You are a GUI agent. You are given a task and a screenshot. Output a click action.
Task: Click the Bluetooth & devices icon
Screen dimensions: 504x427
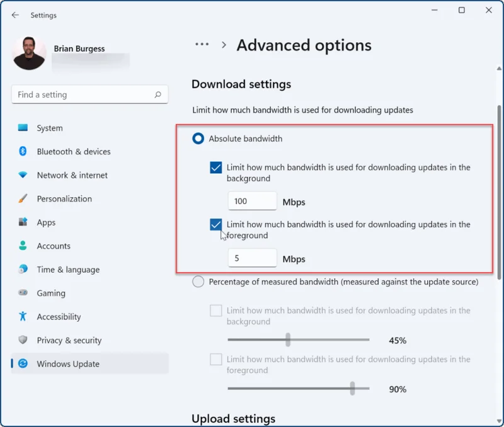[23, 151]
